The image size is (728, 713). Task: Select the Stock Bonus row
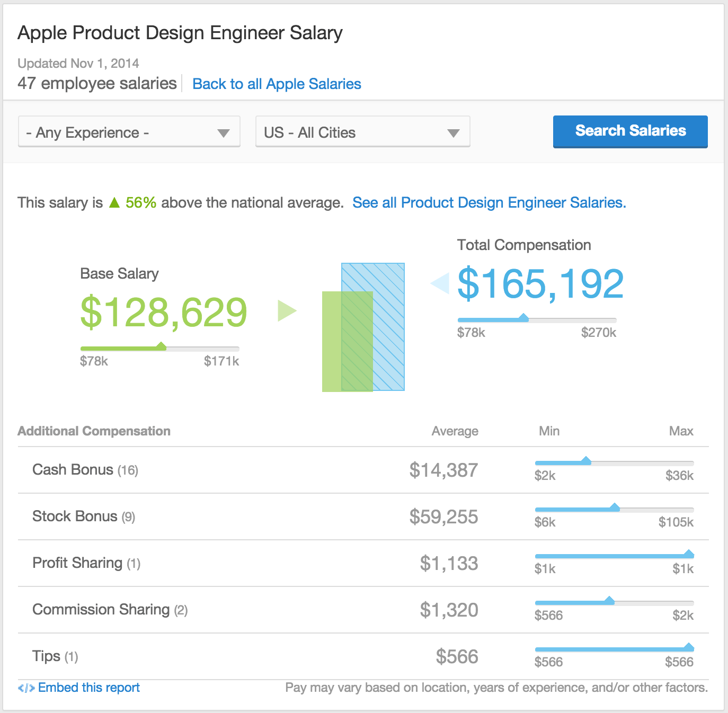(x=363, y=516)
